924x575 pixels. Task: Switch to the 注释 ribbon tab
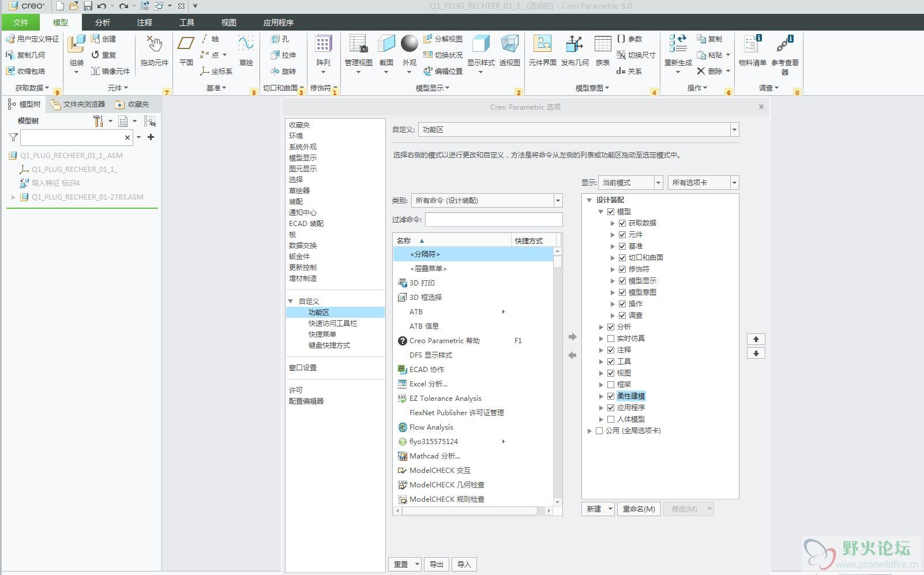coord(145,22)
